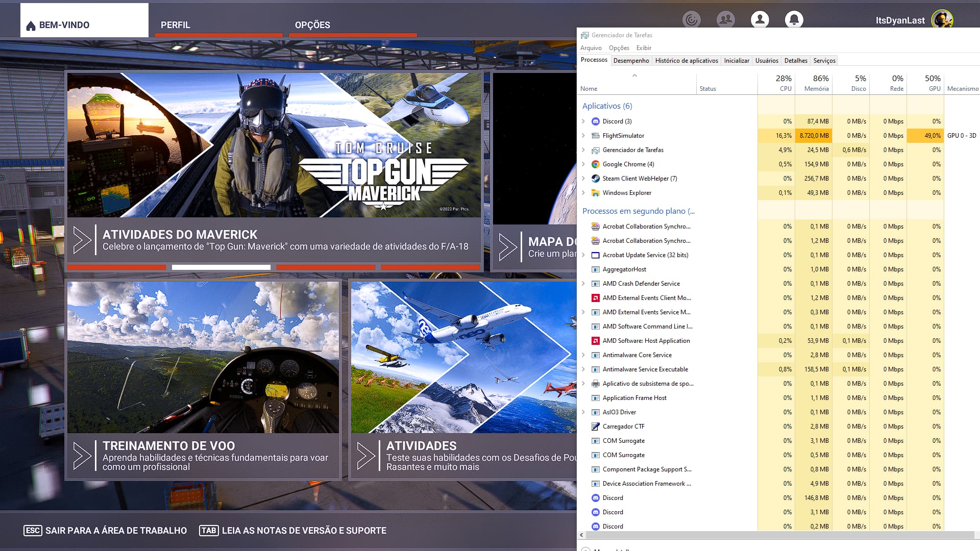
Task: Click the Google Chrome process icon
Action: (595, 164)
